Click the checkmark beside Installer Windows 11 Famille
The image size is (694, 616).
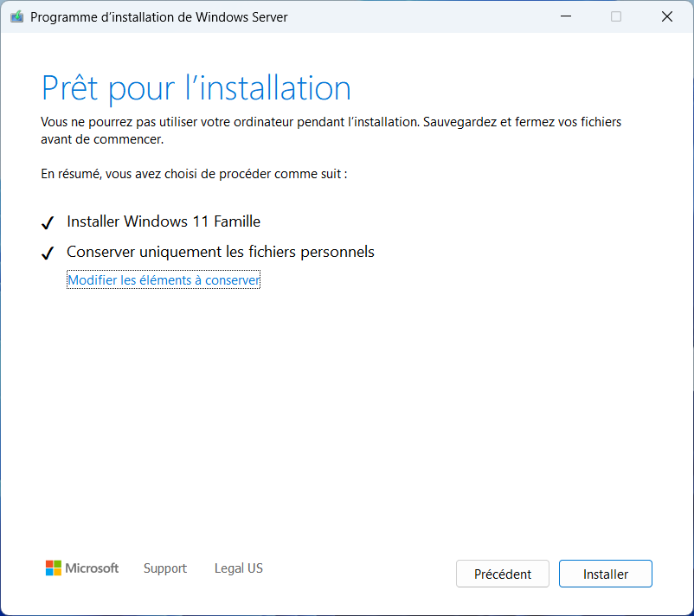click(x=48, y=222)
